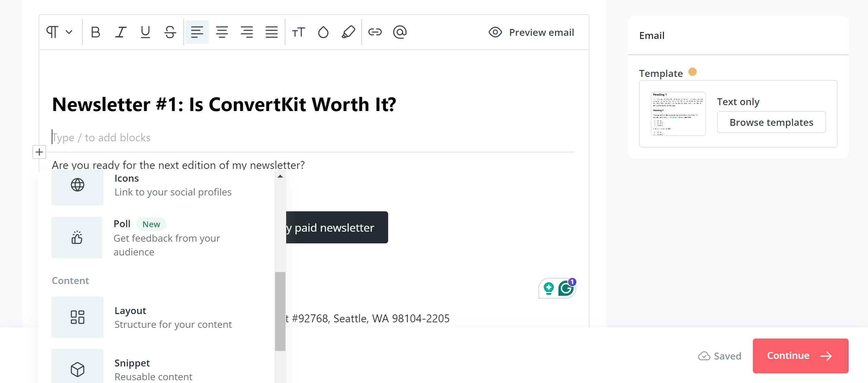Toggle strikethrough formatting
Viewport: 868px width, 383px height.
170,32
